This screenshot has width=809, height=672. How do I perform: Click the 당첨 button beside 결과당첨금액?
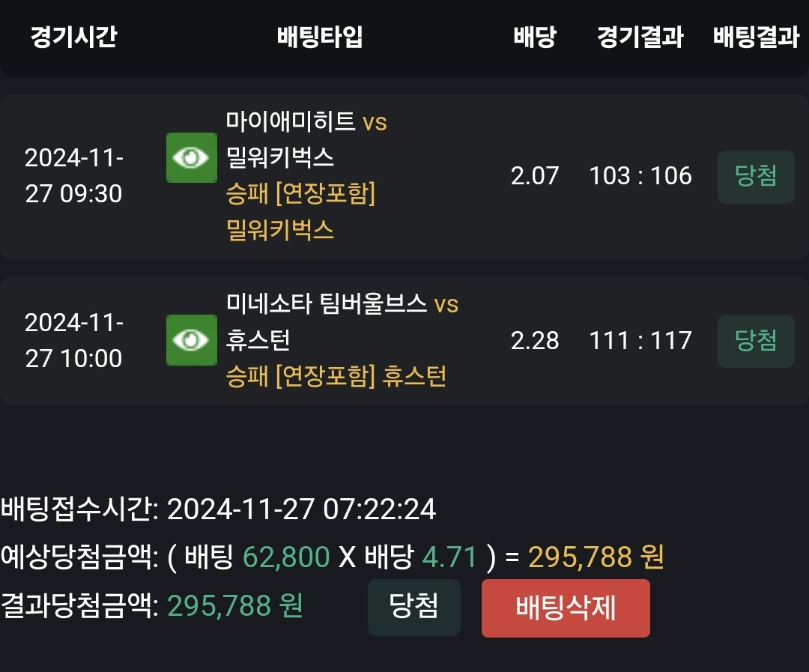click(x=413, y=607)
